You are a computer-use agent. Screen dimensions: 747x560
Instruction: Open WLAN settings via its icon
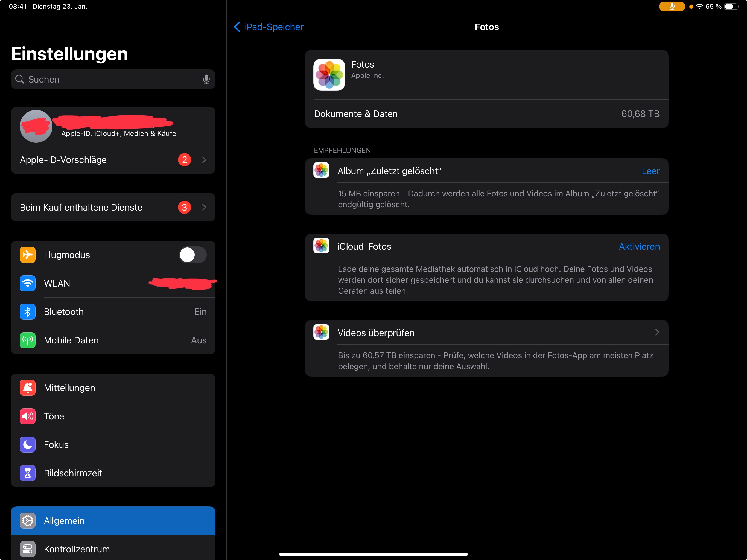[x=27, y=283]
